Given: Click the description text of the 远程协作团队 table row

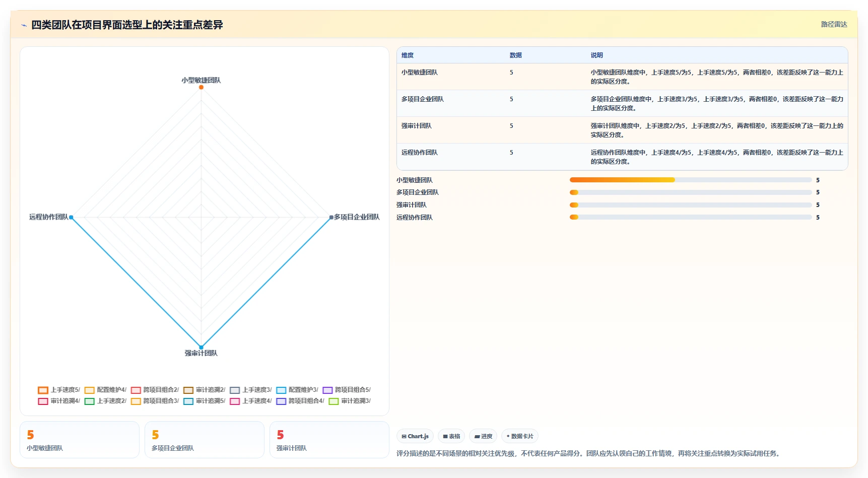Looking at the screenshot, I should [717, 157].
